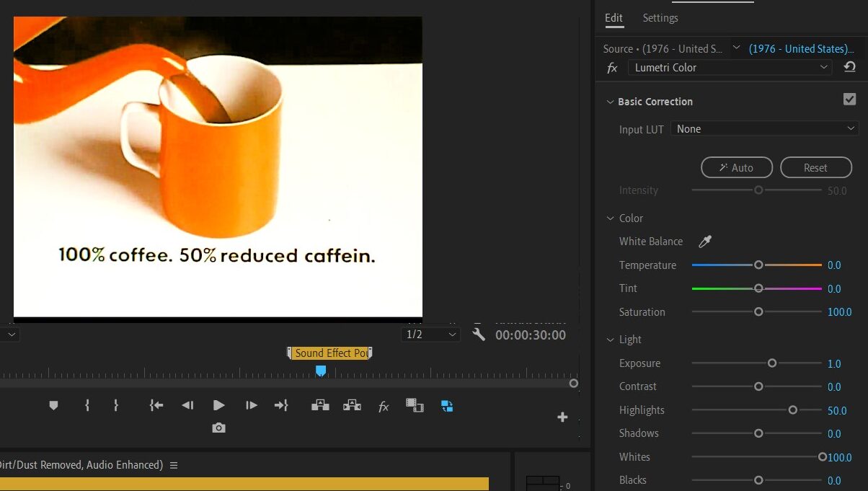The width and height of the screenshot is (868, 491).
Task: Adjust the Saturation slider
Action: [x=757, y=312]
